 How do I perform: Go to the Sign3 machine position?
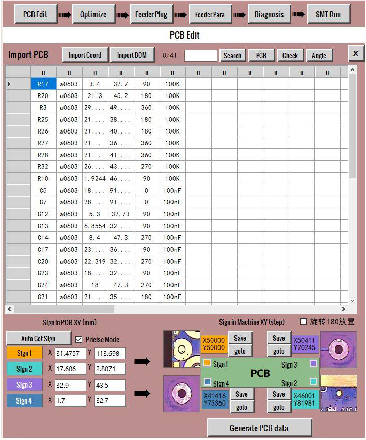pyautogui.click(x=279, y=351)
